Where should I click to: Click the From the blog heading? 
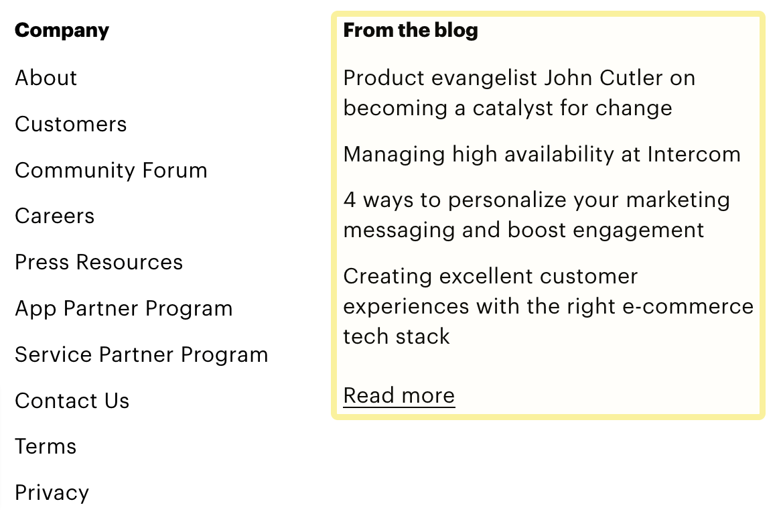[x=411, y=30]
